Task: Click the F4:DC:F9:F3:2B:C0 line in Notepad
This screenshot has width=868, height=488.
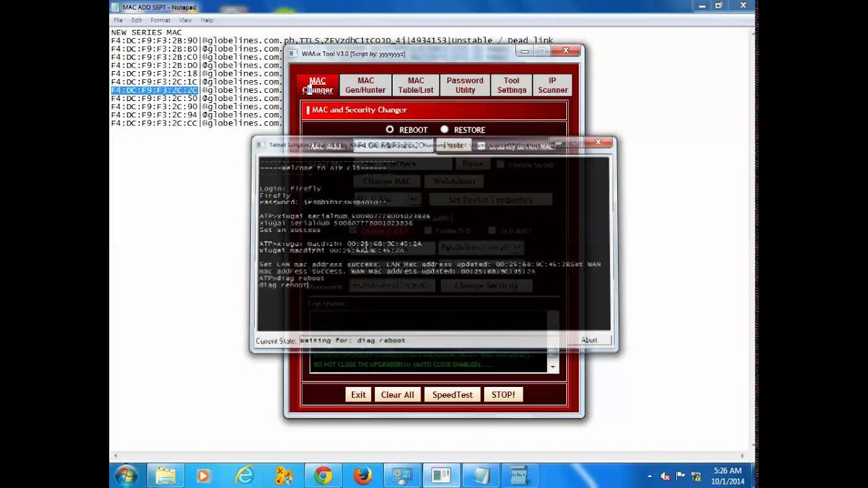Action: [x=196, y=57]
